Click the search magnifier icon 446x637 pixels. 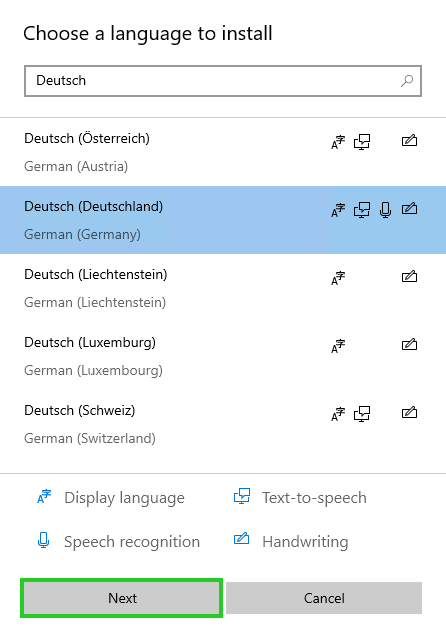407,81
